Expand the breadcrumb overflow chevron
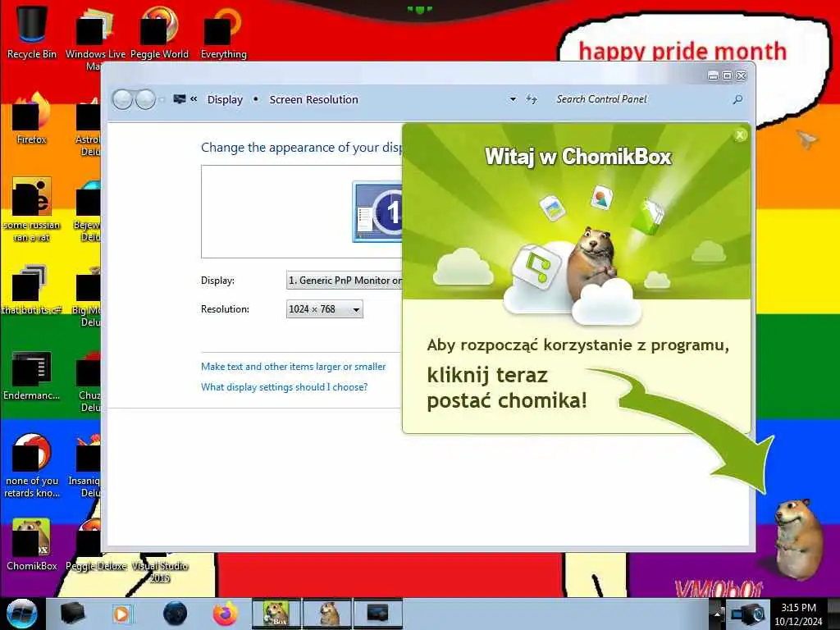 pos(194,99)
